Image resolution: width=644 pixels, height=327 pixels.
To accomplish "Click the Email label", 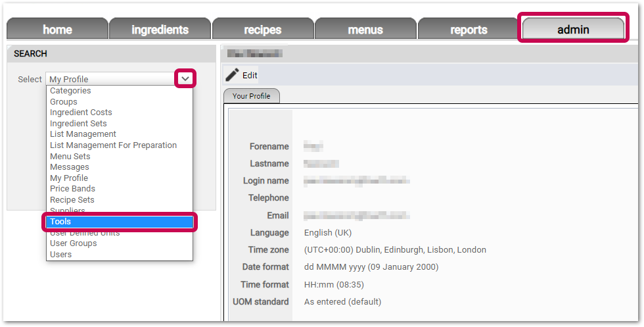I will click(277, 216).
